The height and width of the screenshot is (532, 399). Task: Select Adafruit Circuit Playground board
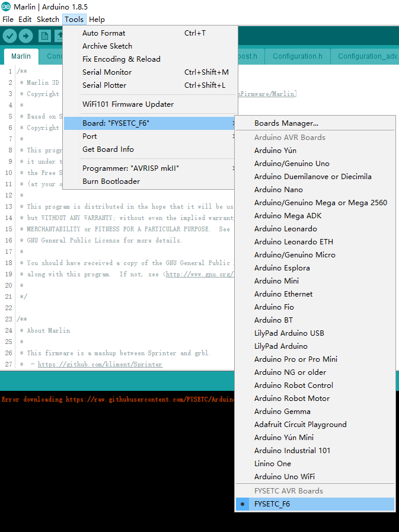point(315,425)
